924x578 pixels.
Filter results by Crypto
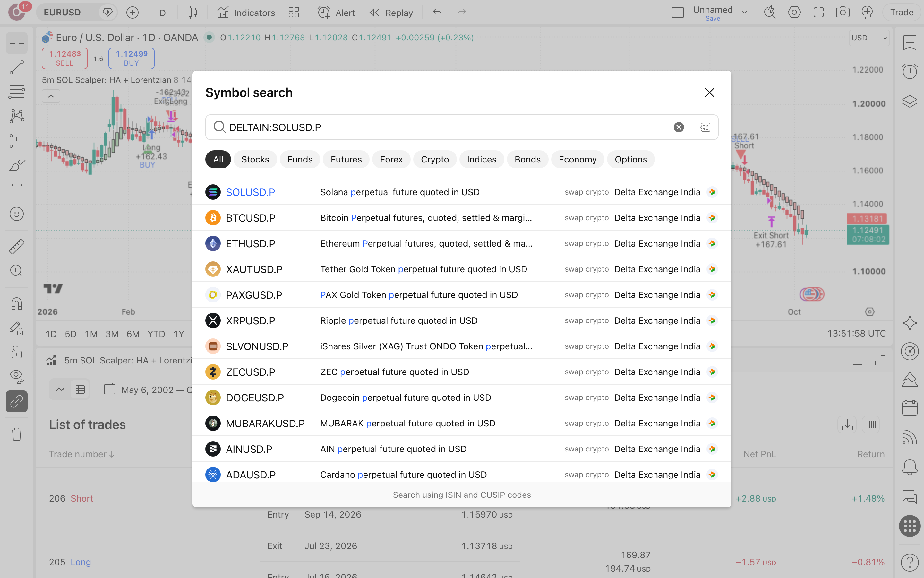[x=434, y=159]
